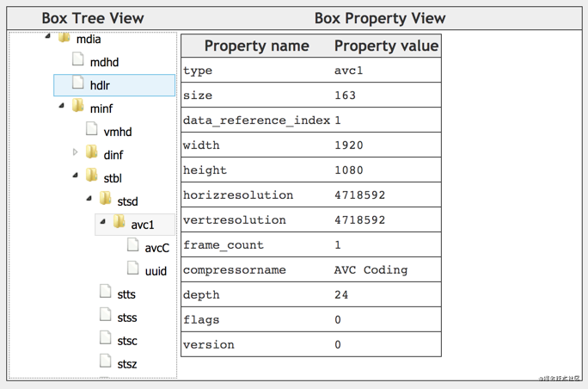This screenshot has width=588, height=389.
Task: Select the stsc box label
Action: 127,341
